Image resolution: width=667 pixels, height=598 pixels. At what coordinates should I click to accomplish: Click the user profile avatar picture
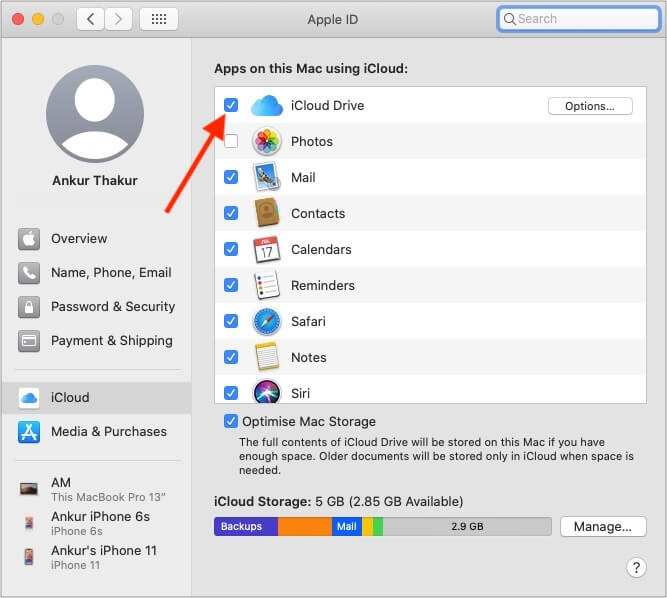point(95,114)
